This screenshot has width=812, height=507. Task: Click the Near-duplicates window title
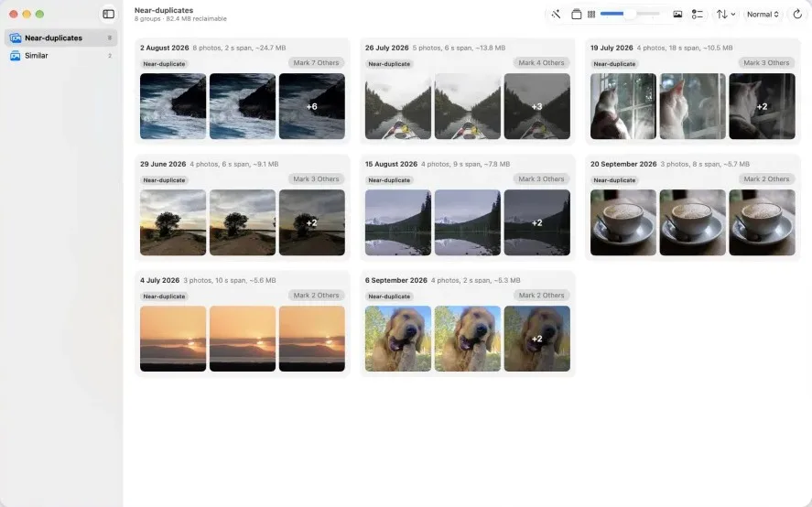[x=164, y=10]
